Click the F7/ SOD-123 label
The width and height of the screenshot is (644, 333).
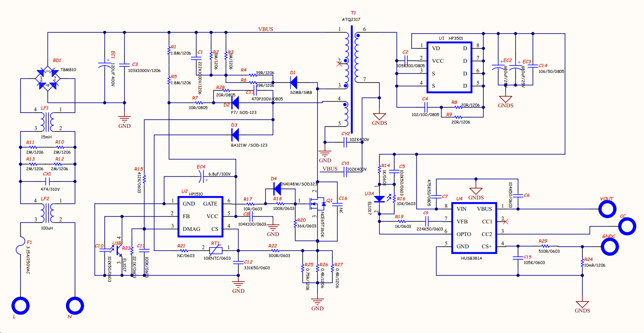click(x=243, y=113)
